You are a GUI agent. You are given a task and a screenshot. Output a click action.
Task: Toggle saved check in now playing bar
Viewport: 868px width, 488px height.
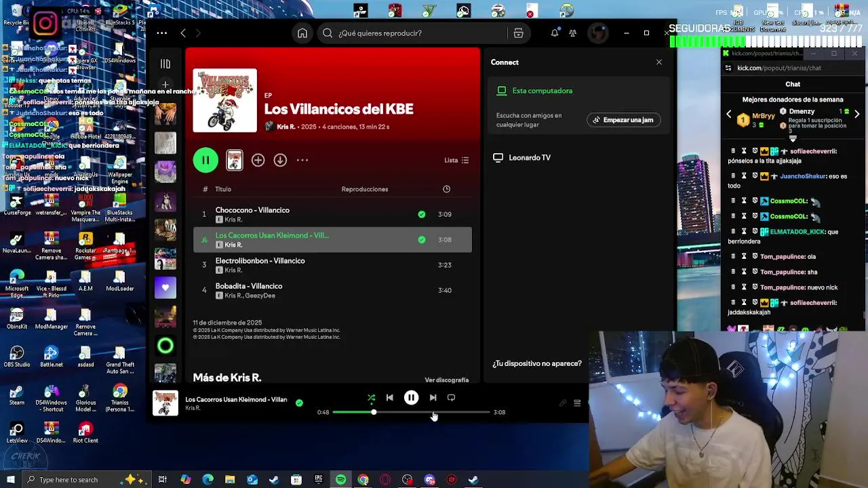click(299, 403)
